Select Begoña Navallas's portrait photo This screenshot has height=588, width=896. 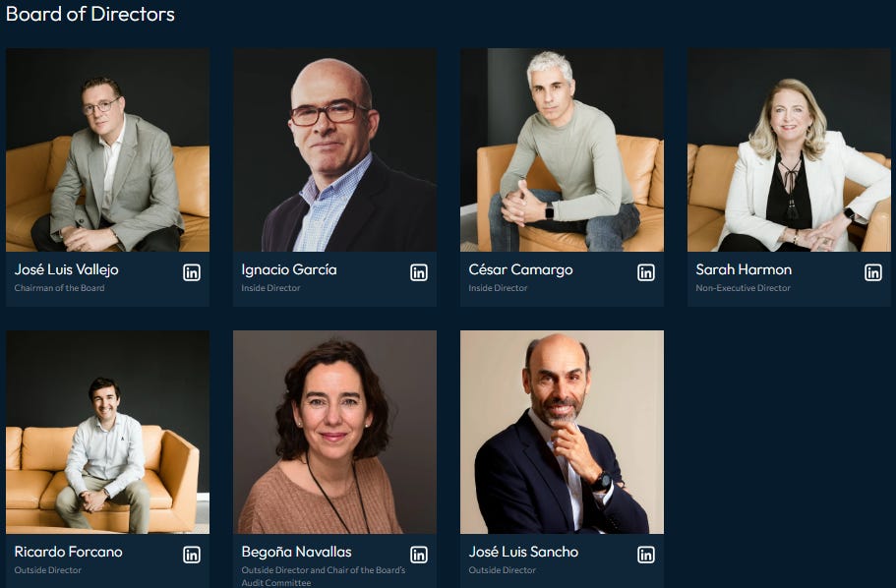[x=334, y=432]
